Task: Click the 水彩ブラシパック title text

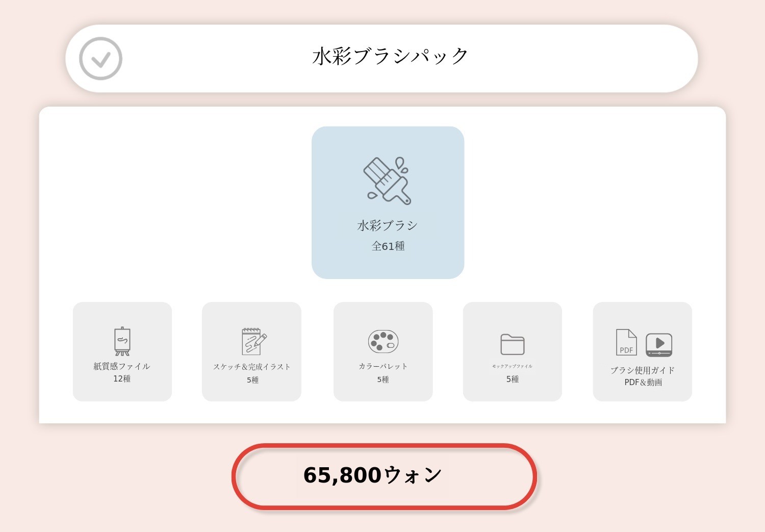Action: 390,56
